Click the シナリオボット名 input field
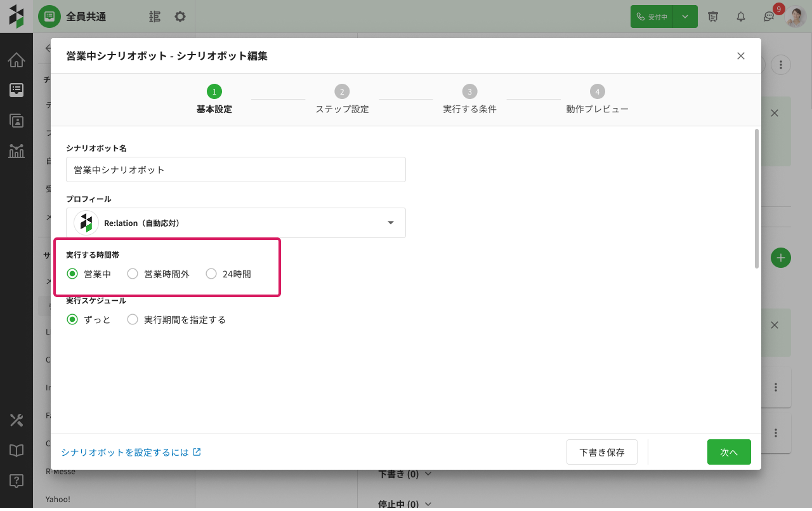This screenshot has height=511, width=812. click(236, 169)
